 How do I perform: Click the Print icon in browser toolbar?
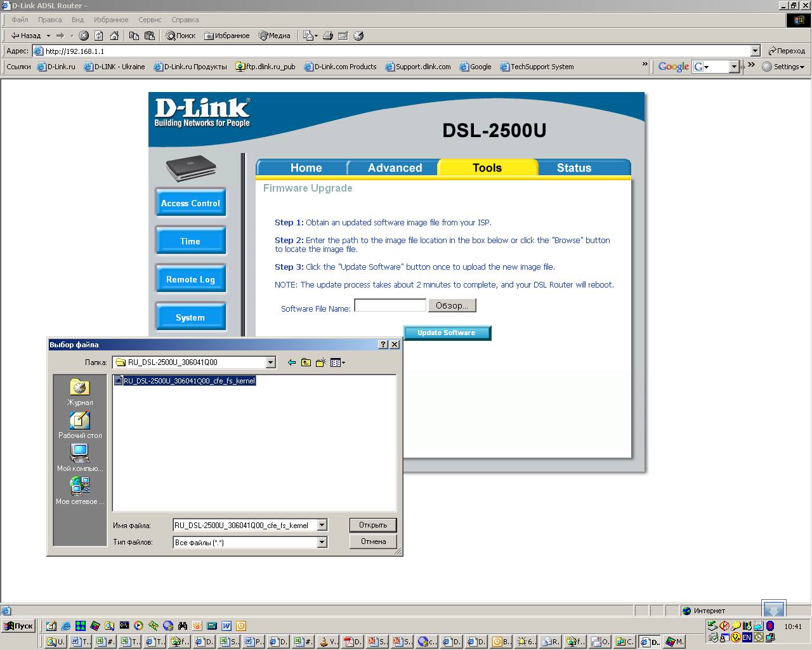328,36
